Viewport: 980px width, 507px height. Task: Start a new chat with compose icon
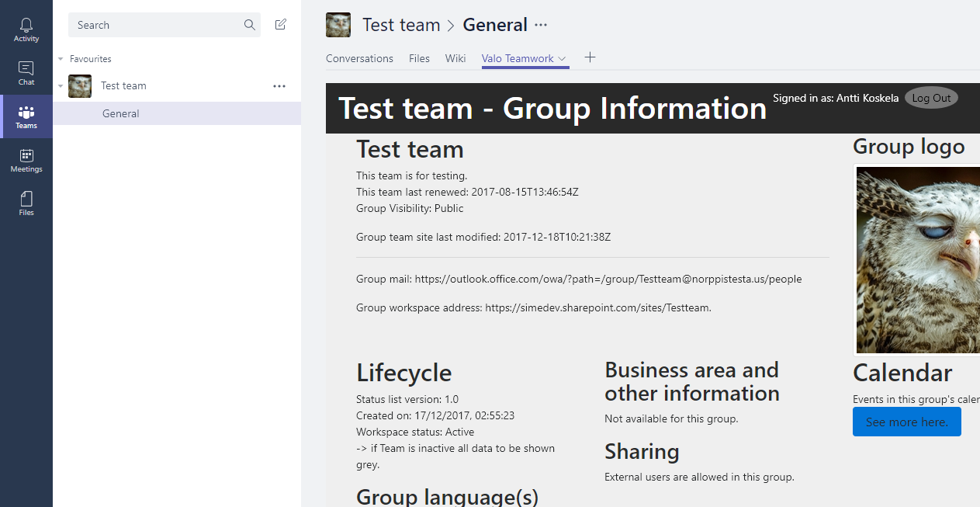click(x=281, y=25)
